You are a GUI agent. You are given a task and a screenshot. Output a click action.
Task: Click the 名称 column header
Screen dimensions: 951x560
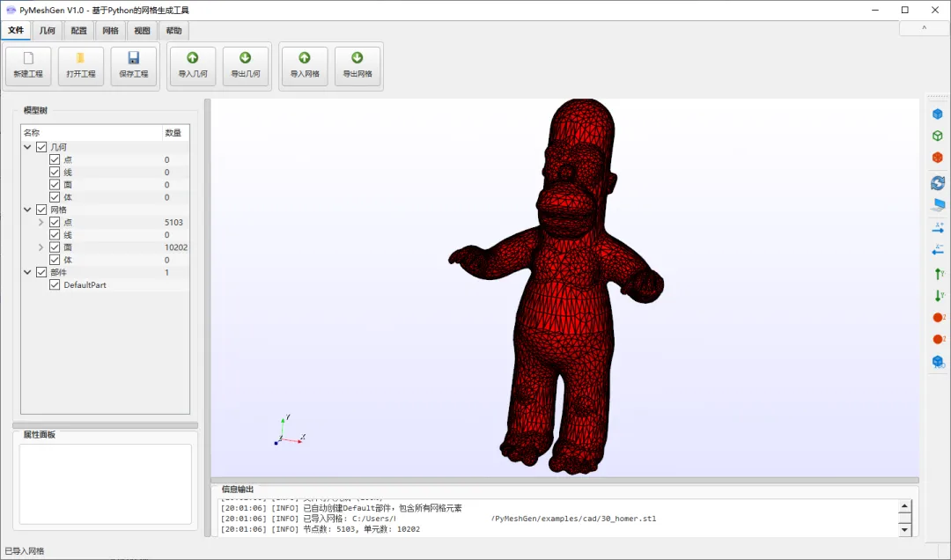92,133
